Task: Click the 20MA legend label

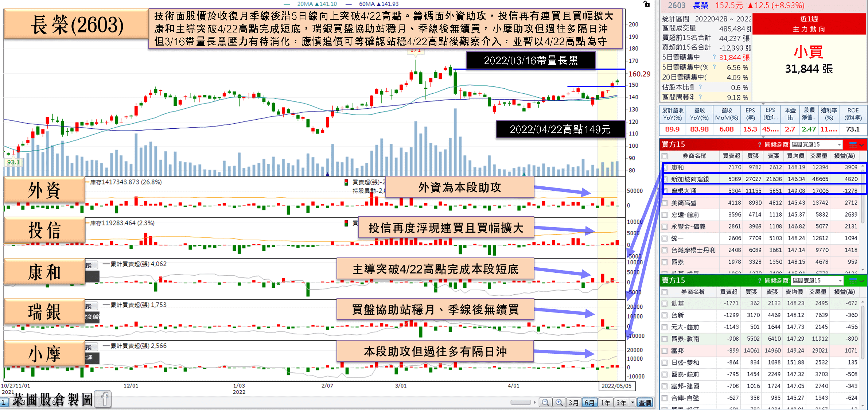Action: click(x=305, y=4)
